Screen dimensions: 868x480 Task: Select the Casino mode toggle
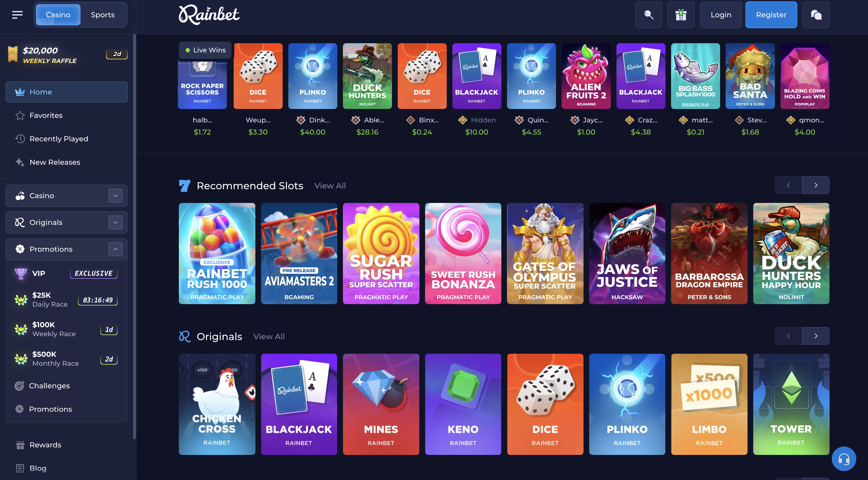pos(58,15)
